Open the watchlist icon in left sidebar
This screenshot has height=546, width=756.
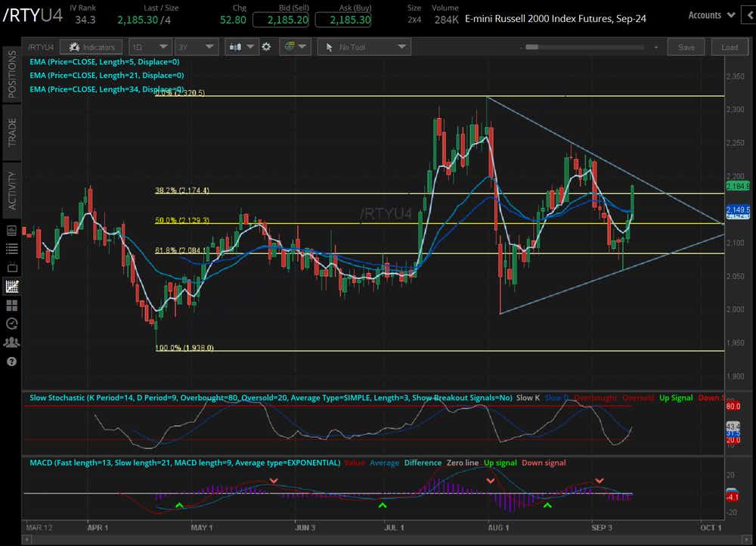click(x=11, y=249)
